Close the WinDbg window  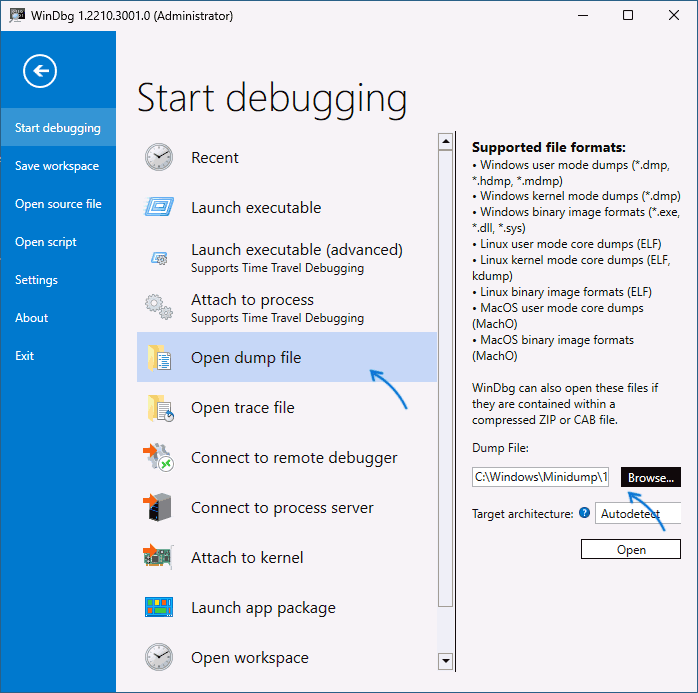[674, 15]
